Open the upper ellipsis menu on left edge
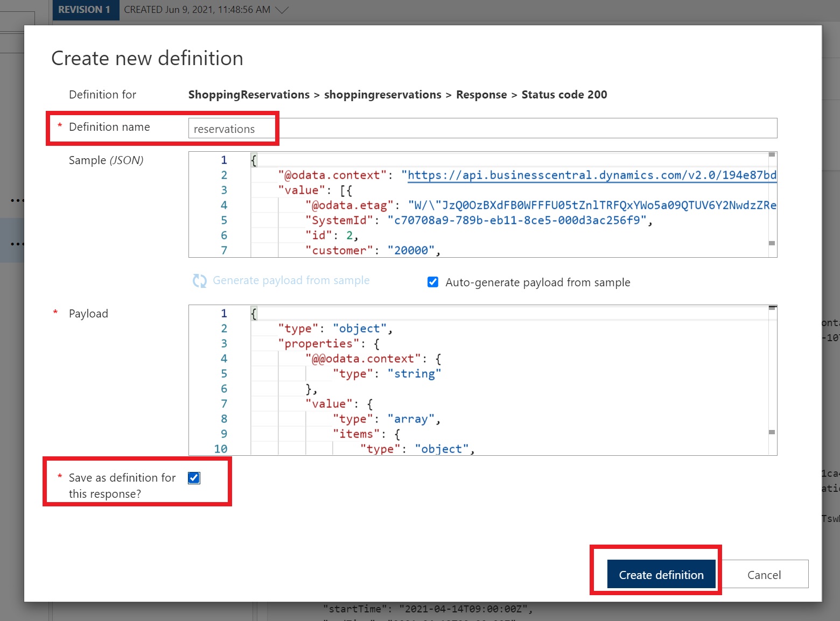This screenshot has width=840, height=621. point(17,201)
